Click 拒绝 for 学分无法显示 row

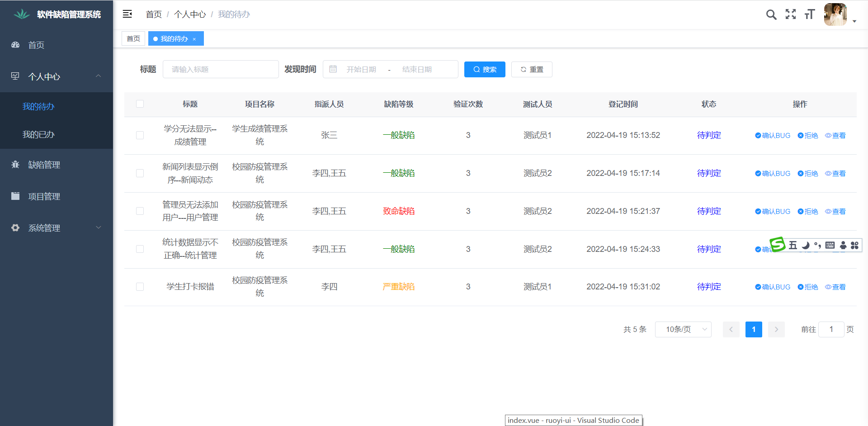click(x=808, y=135)
